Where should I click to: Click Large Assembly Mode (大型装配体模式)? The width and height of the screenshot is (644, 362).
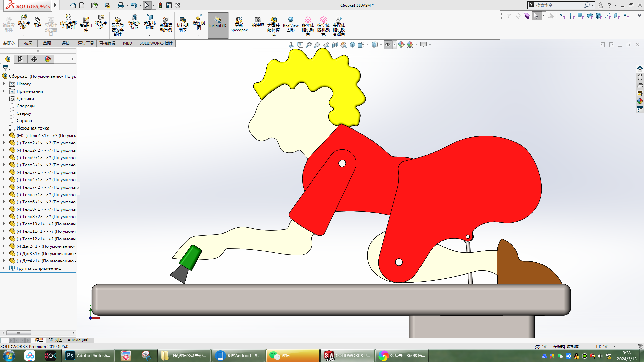click(x=273, y=26)
